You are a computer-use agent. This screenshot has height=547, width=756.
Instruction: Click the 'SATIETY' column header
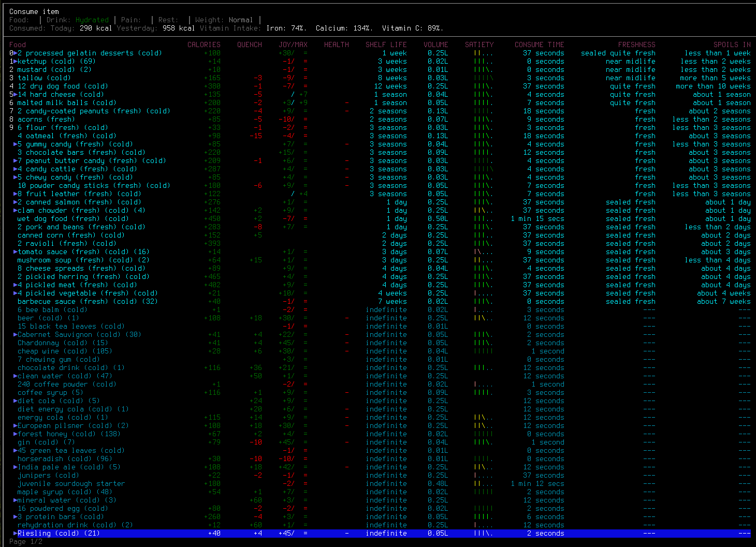pos(479,45)
